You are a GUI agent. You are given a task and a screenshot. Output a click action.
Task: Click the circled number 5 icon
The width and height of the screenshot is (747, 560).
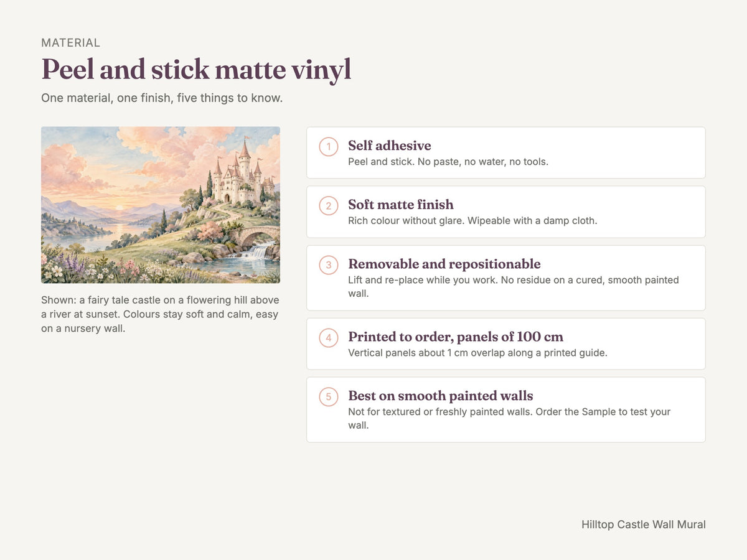[329, 397]
